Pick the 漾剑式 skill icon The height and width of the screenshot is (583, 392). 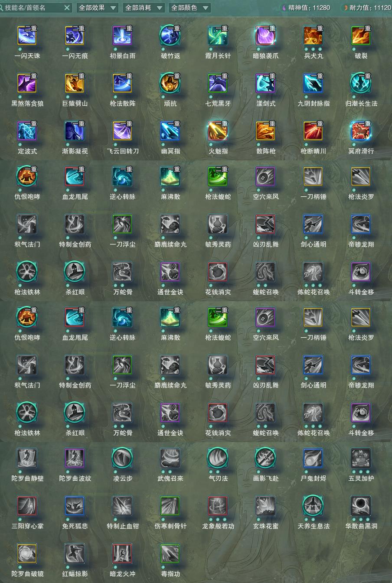coord(265,84)
